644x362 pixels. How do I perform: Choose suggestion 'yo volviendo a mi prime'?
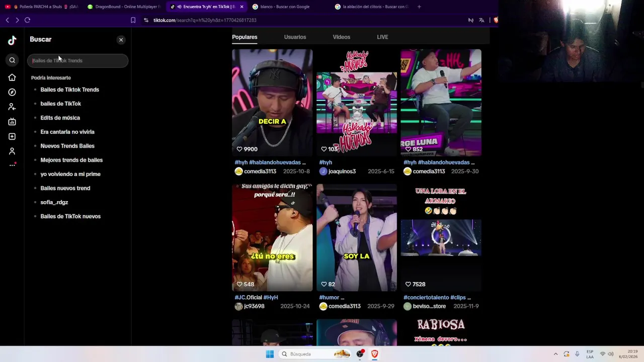[x=70, y=174]
